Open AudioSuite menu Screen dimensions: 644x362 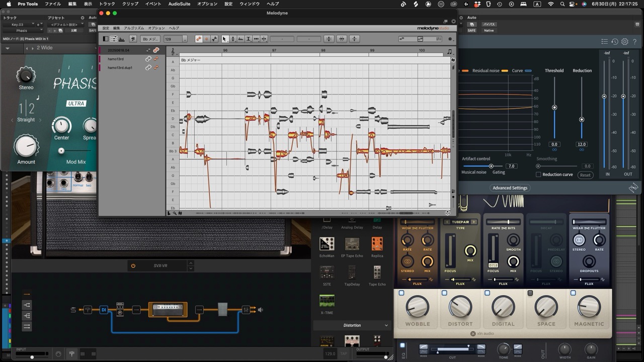tap(179, 4)
